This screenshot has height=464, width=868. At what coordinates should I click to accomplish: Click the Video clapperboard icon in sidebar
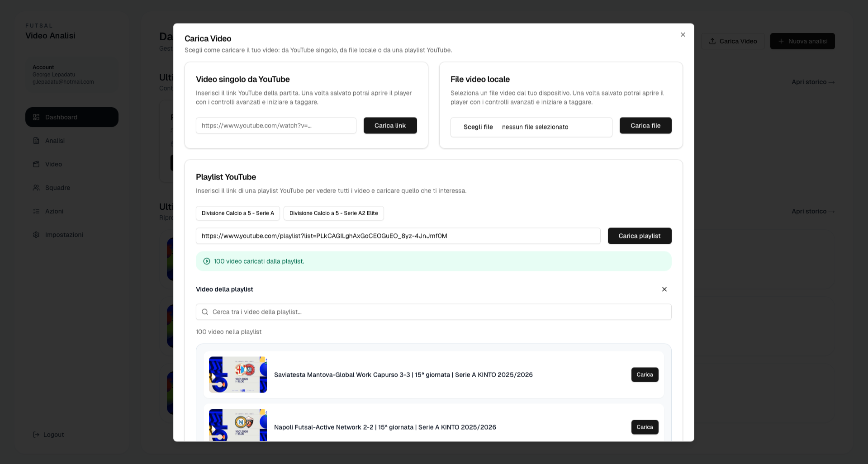coord(36,164)
